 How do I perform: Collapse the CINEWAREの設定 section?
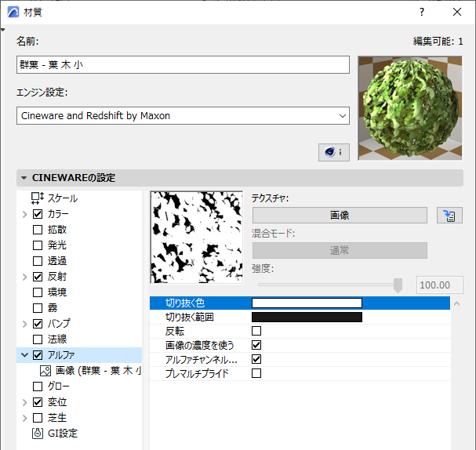[24, 178]
